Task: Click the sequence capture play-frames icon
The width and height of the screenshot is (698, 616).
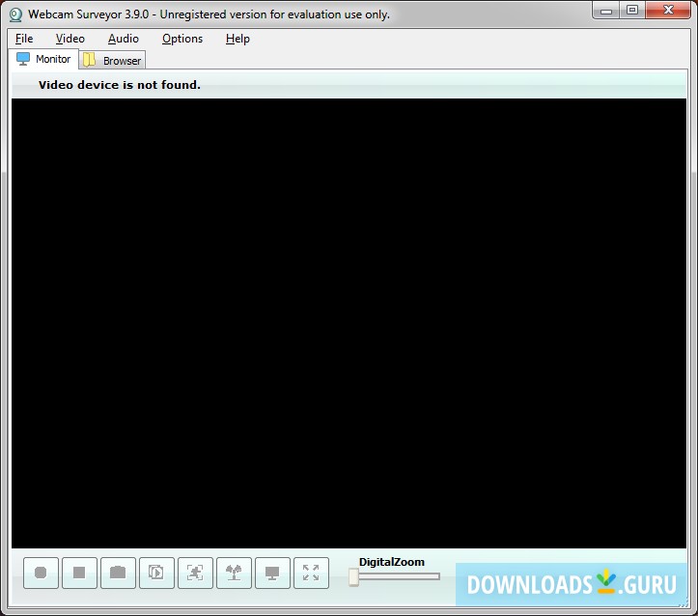Action: pyautogui.click(x=156, y=573)
